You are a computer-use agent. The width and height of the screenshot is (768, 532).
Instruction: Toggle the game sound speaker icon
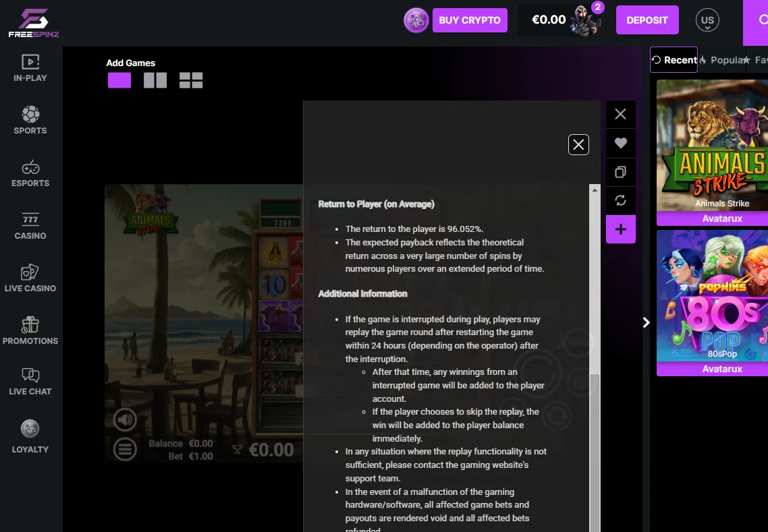[x=125, y=419]
